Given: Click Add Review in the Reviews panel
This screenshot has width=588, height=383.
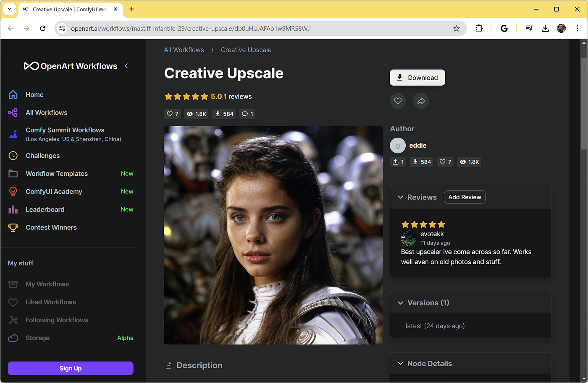Looking at the screenshot, I should (x=465, y=197).
